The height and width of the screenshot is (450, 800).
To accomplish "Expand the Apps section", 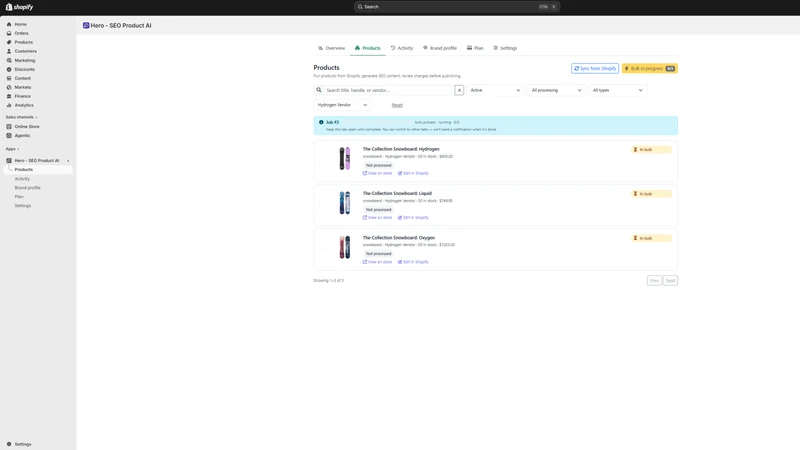I will (x=12, y=149).
